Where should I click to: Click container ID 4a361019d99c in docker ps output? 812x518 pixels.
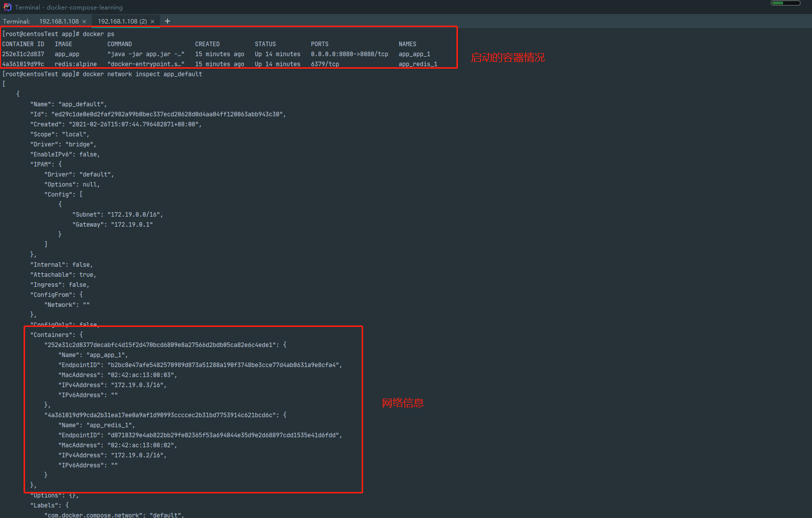coord(23,64)
